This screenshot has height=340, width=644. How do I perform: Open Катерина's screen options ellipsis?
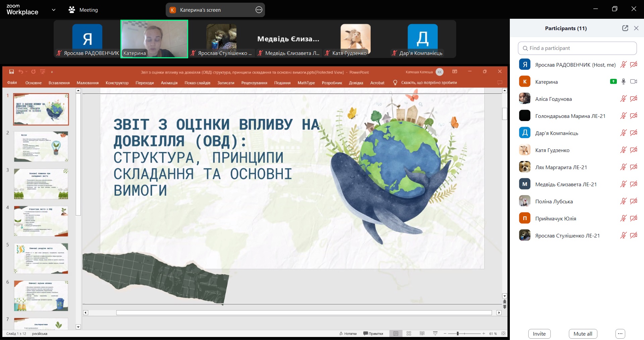pyautogui.click(x=259, y=10)
